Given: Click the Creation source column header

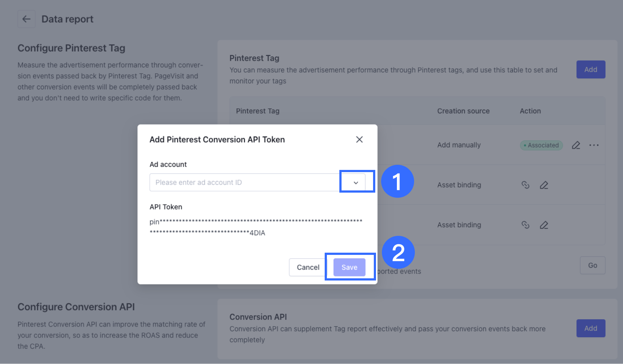Looking at the screenshot, I should (463, 111).
